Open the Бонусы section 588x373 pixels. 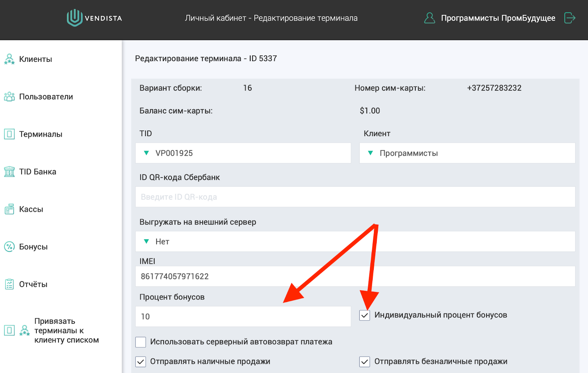(x=33, y=247)
